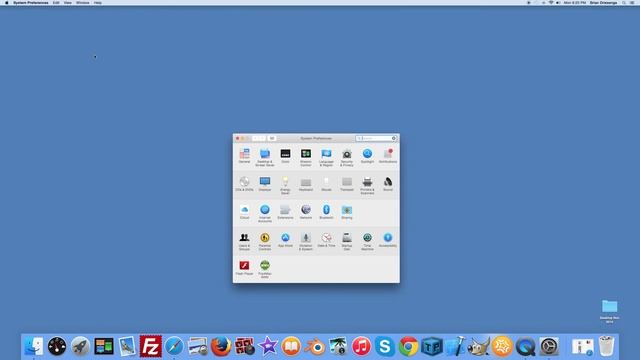Open Printers & Scanners preferences
This screenshot has height=360, width=640.
tap(367, 186)
